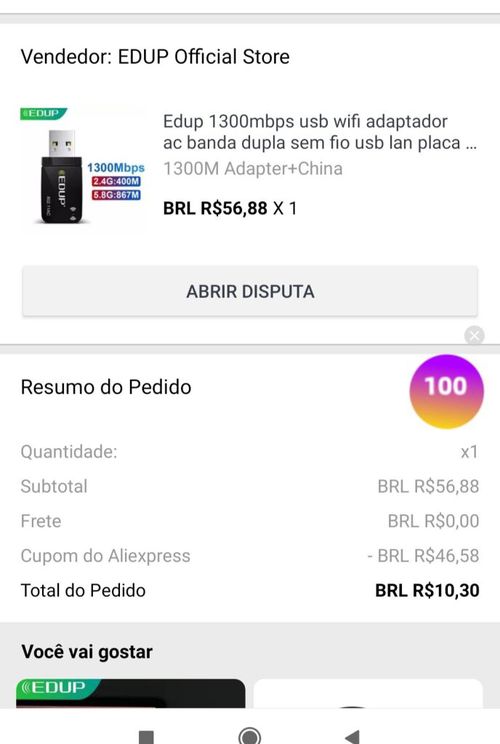Tap Android recent apps square button
This screenshot has width=500, height=744.
click(146, 737)
